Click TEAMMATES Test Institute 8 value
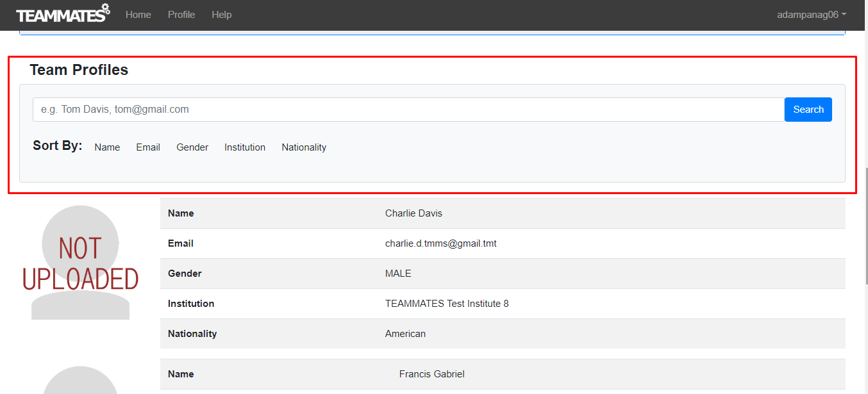This screenshot has width=868, height=394. point(447,304)
